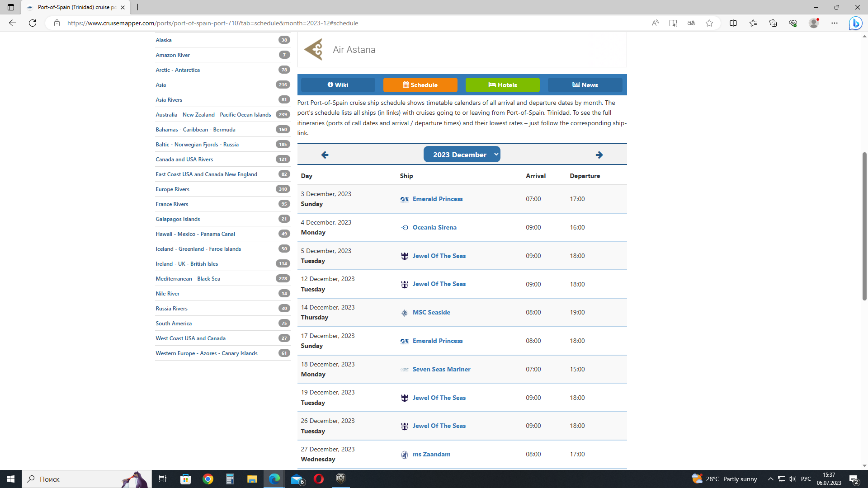
Task: Open Jewel Of The Seas on 26 December
Action: point(439,426)
